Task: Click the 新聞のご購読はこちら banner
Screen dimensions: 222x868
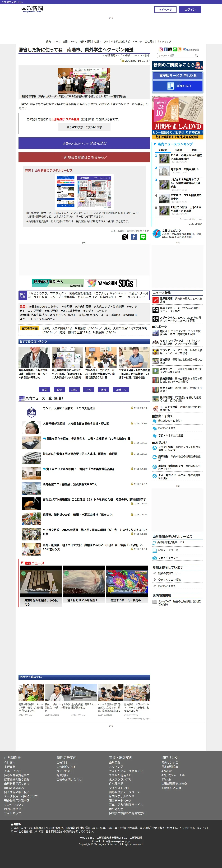Action: coord(178,65)
